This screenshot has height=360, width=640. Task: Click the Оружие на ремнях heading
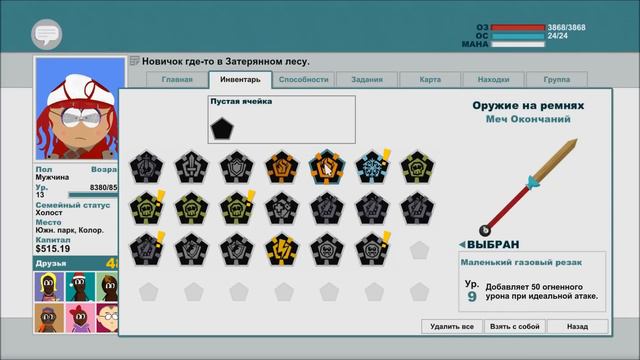[x=528, y=106]
